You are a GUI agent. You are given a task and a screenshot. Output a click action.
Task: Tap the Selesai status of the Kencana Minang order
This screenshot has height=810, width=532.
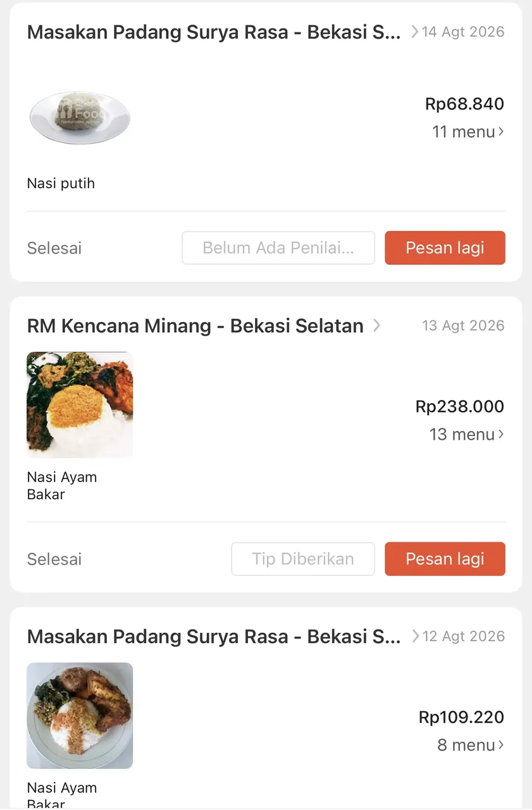54,559
